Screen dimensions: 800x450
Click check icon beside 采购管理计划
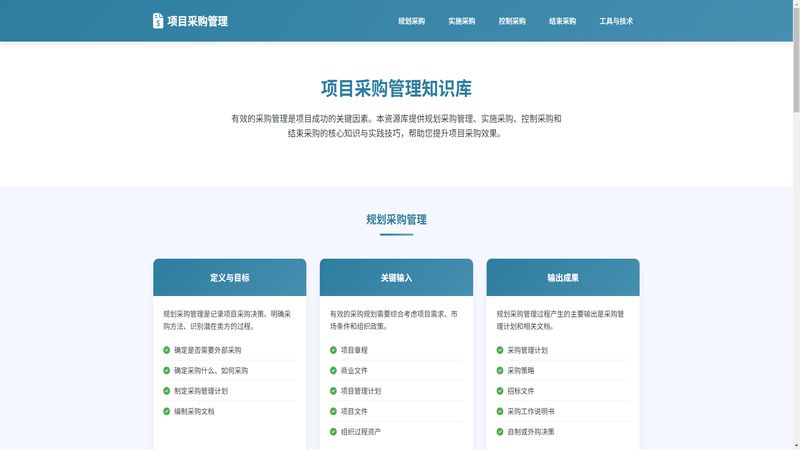500,350
